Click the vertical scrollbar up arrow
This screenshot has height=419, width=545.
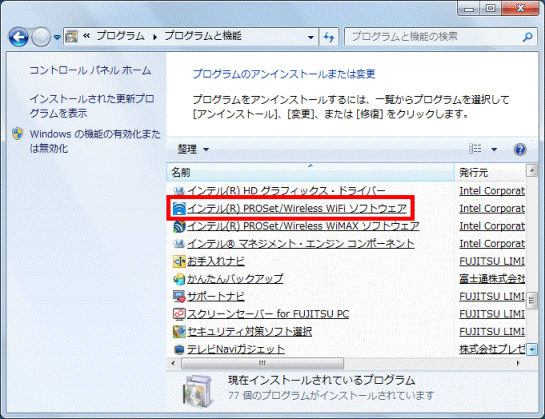(x=532, y=170)
